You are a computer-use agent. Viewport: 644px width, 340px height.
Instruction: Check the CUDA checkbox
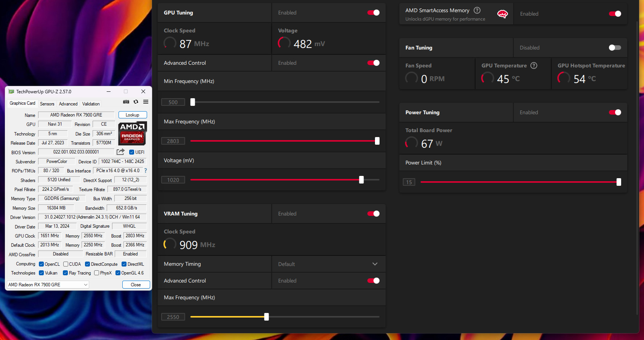(x=66, y=264)
